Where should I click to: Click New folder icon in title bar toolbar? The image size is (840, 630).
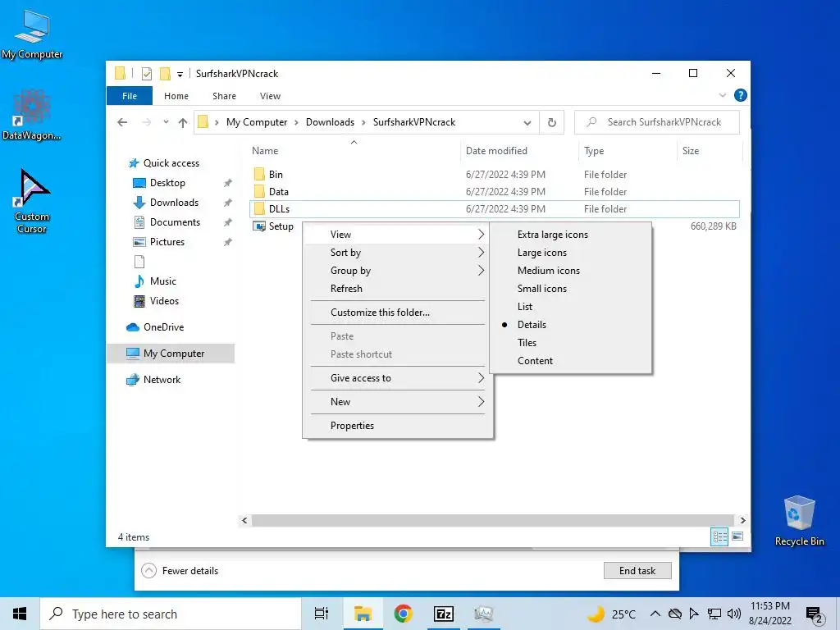click(165, 73)
